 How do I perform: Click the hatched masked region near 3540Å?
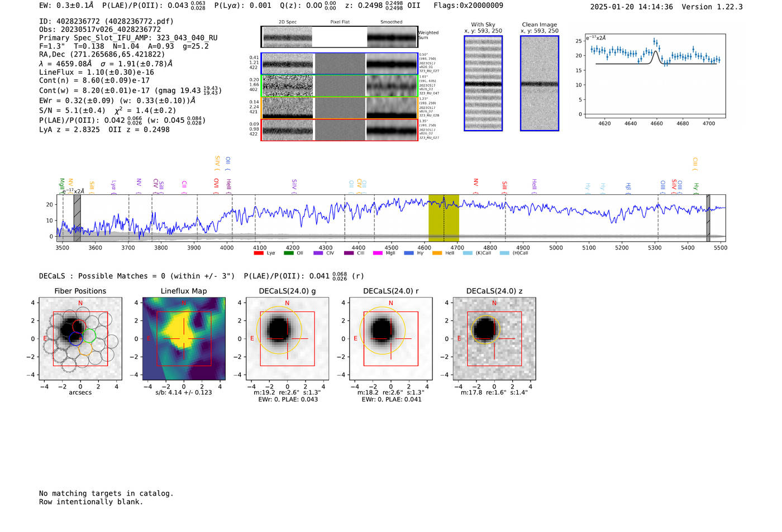[77, 218]
